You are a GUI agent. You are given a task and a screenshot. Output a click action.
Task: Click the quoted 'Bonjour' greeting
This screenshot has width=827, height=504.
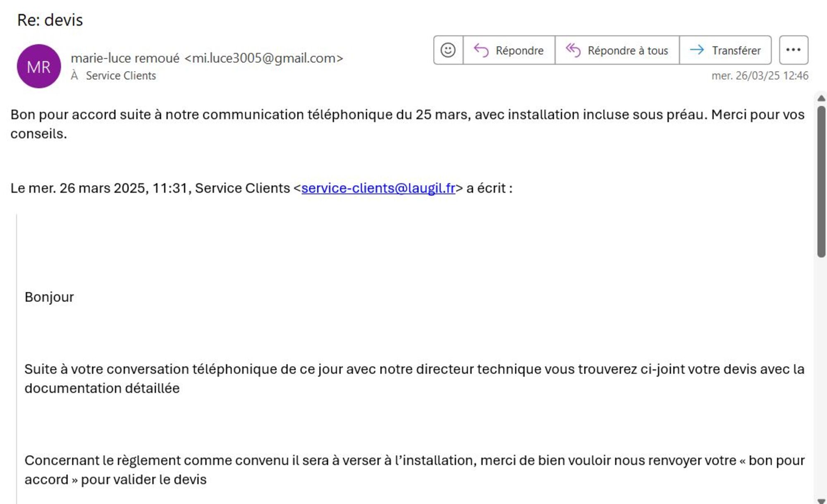point(49,297)
